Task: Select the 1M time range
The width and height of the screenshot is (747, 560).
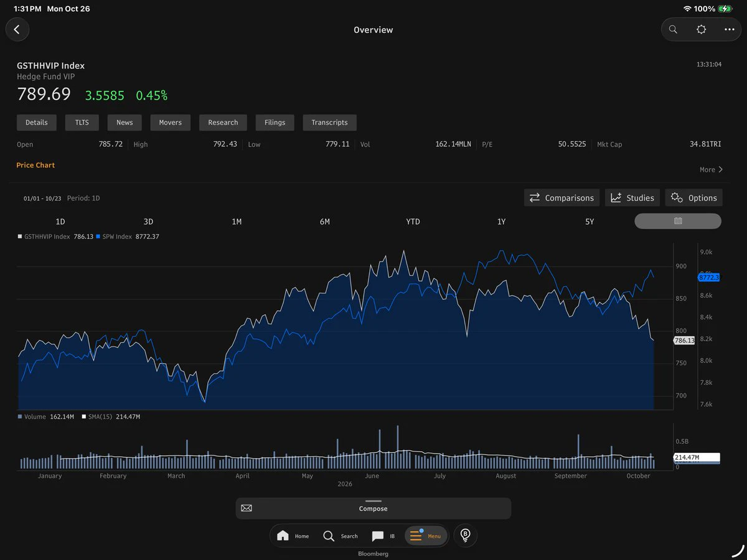Action: pos(237,222)
